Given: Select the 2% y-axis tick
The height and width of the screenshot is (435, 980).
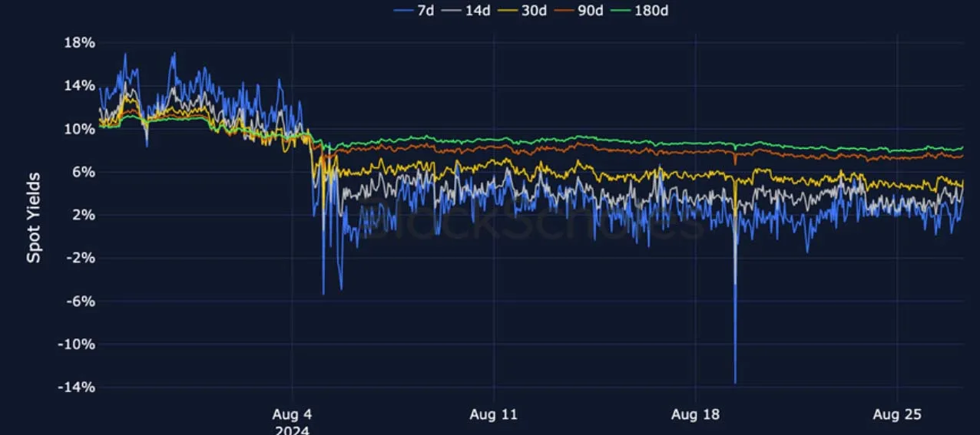Looking at the screenshot, I should pyautogui.click(x=84, y=215).
